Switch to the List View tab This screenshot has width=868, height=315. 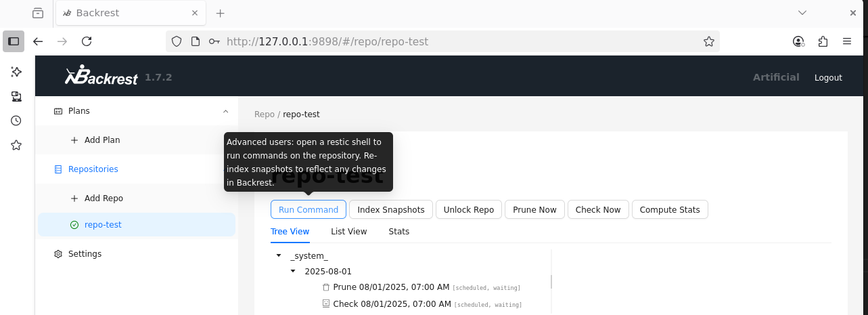point(349,232)
